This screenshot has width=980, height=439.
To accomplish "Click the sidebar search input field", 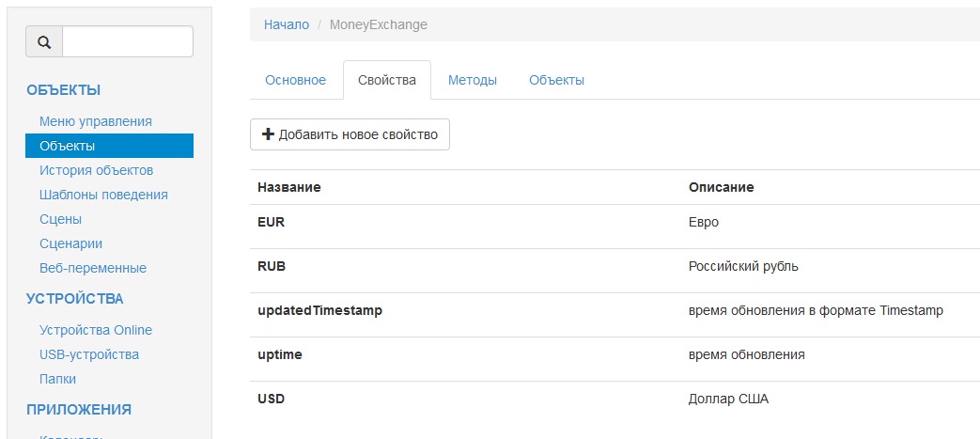I will [127, 41].
